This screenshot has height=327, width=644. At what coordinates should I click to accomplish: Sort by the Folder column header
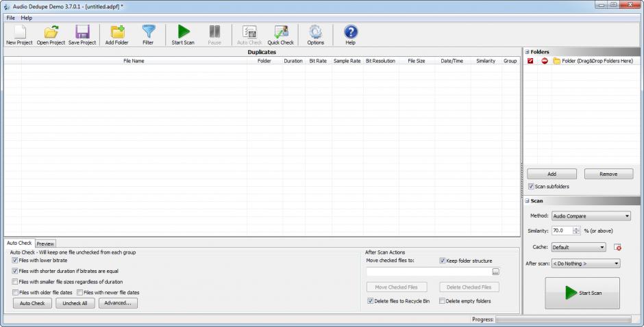coord(264,61)
